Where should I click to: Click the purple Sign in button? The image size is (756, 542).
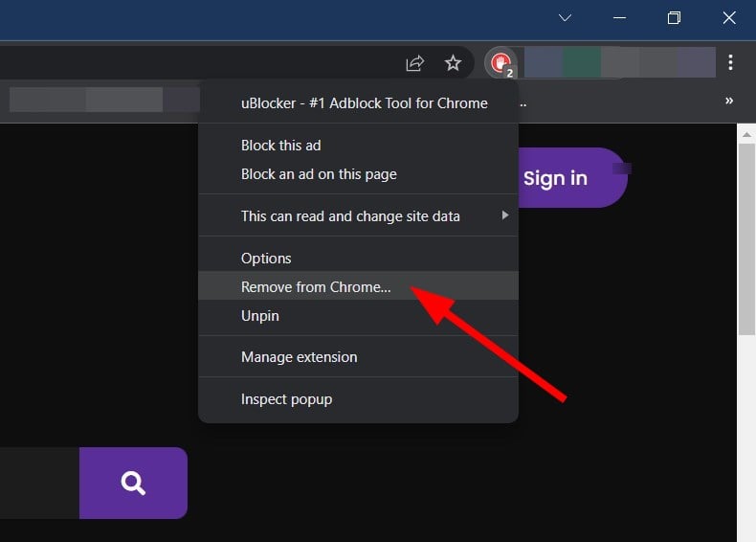click(573, 178)
